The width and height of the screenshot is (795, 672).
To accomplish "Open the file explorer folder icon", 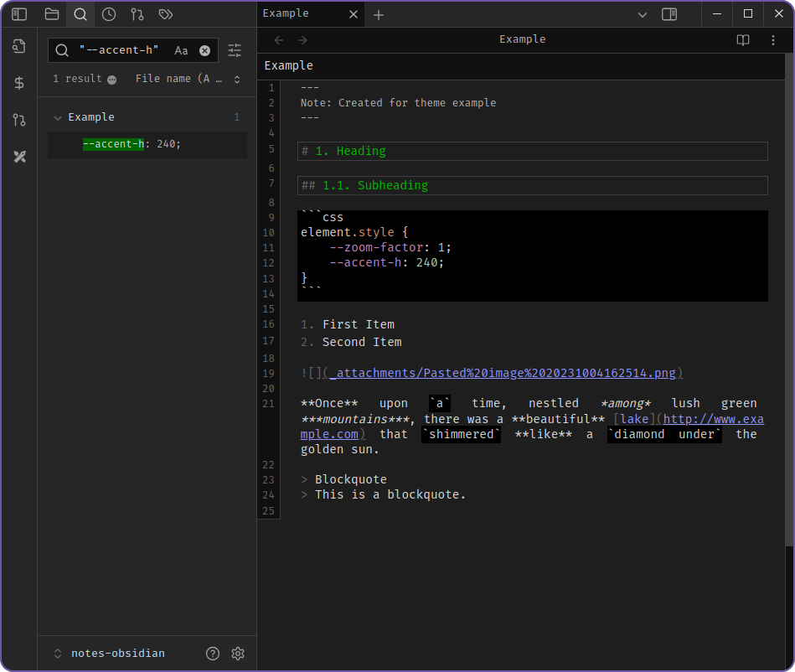I will pyautogui.click(x=52, y=14).
